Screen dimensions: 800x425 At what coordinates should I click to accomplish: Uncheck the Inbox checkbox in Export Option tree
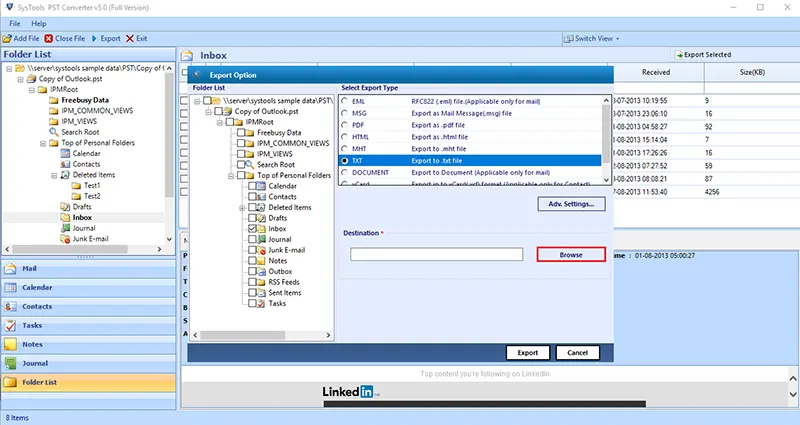[x=252, y=229]
